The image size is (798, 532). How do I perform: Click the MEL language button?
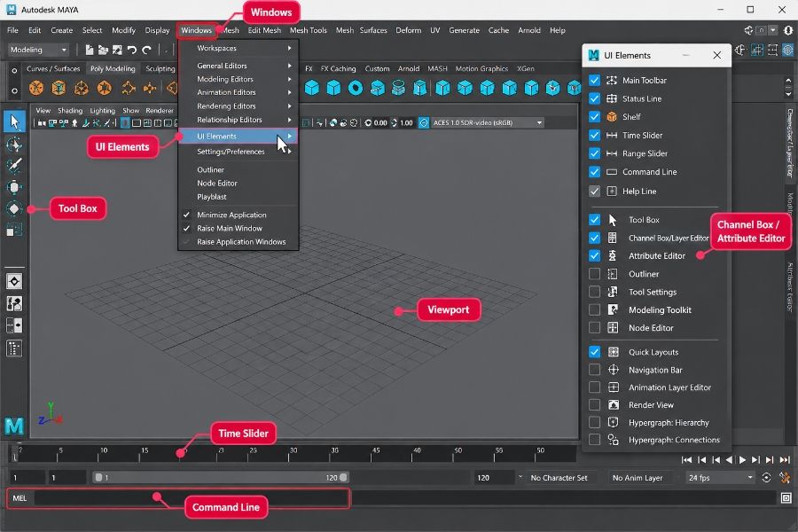pos(20,498)
